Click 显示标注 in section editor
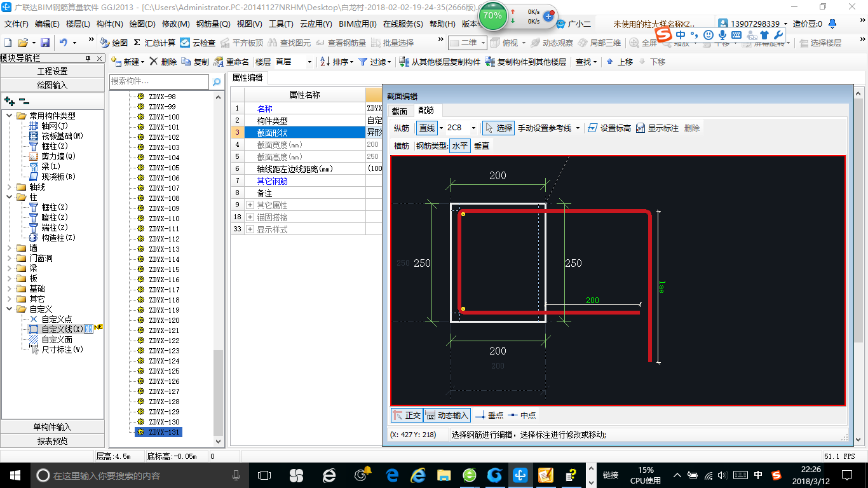Viewport: 868px width, 488px height. (x=657, y=128)
